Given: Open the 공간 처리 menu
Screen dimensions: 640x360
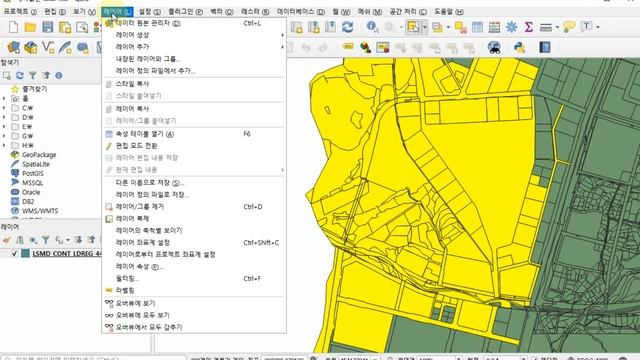Looking at the screenshot, I should pos(408,12).
